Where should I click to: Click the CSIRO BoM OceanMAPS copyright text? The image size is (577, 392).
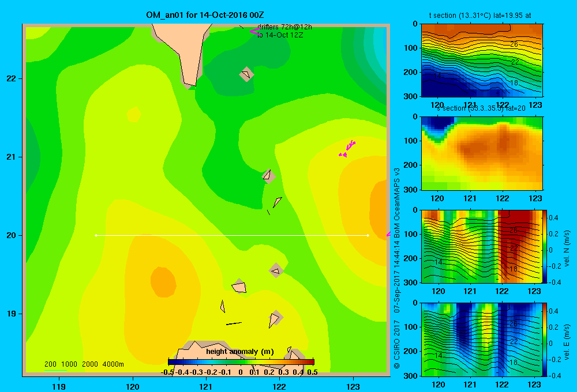[397, 269]
